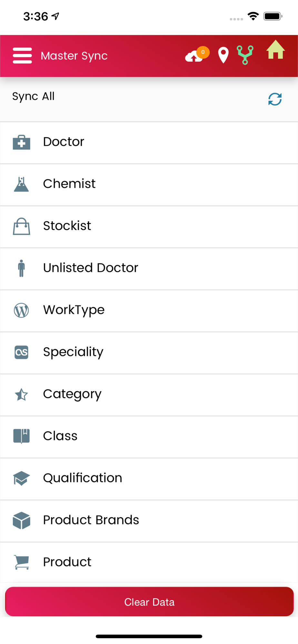
Task: Tap the Doctor medical kit icon
Action: (22, 142)
